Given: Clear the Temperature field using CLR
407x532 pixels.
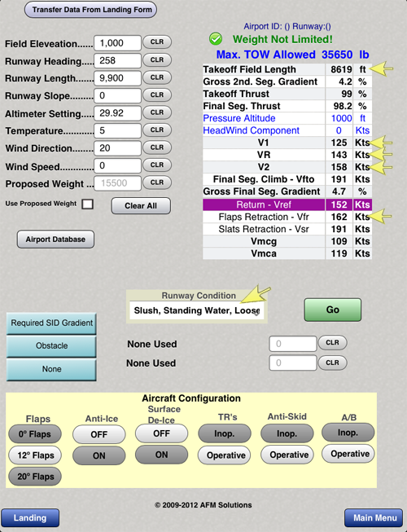Looking at the screenshot, I should tap(157, 130).
